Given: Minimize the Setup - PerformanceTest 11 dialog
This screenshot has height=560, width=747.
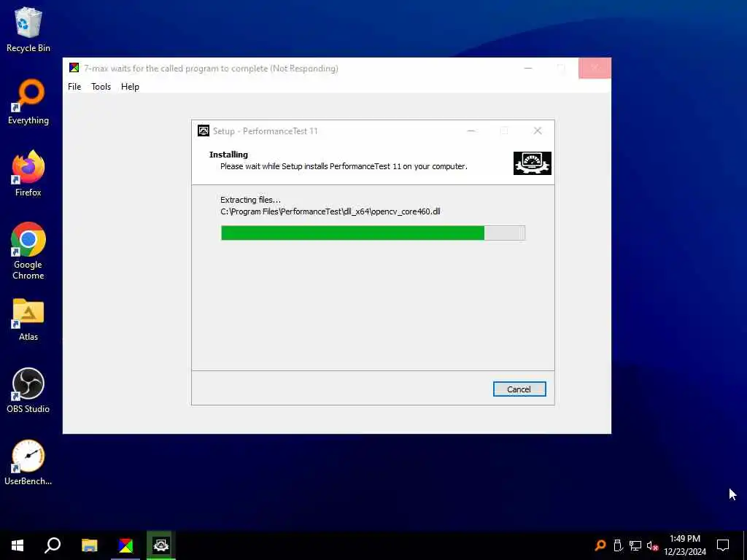Looking at the screenshot, I should click(x=471, y=131).
